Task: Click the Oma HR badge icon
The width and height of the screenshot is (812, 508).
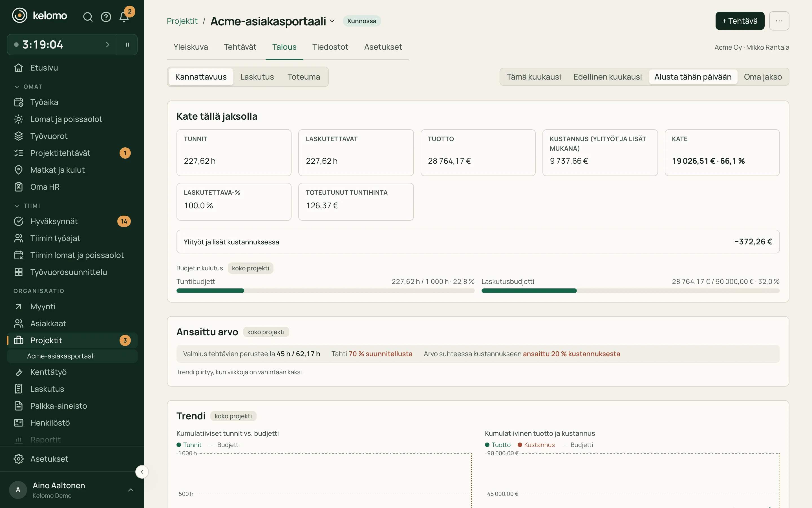Action: click(x=18, y=187)
